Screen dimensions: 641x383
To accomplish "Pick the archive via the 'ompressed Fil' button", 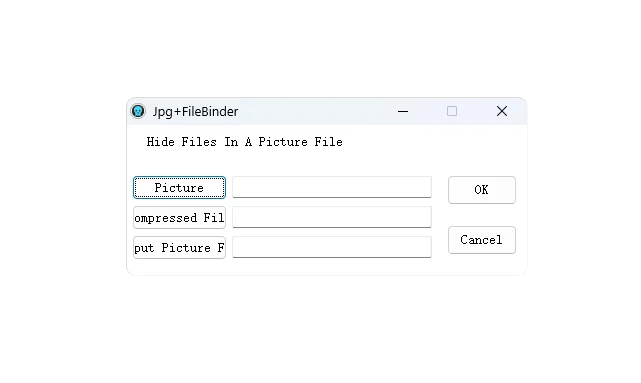I will click(x=179, y=217).
